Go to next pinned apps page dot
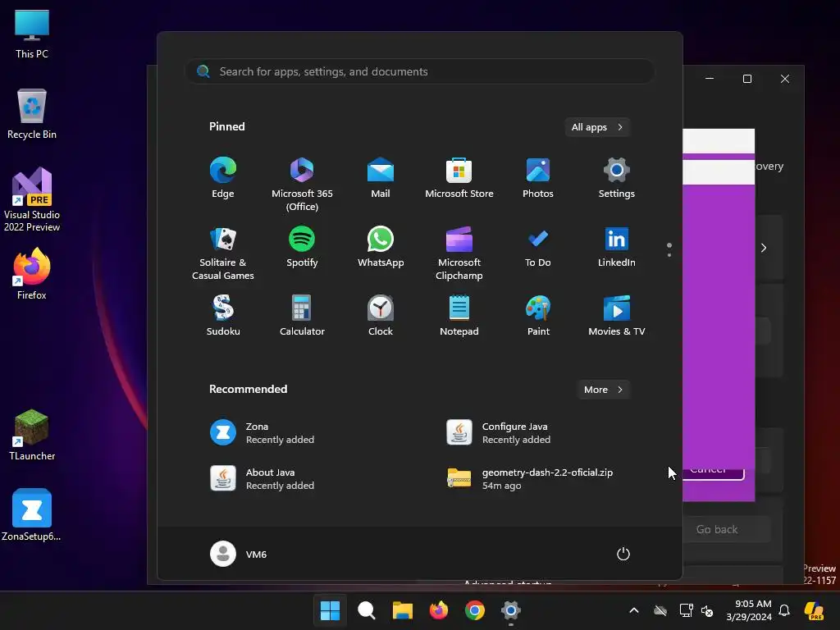Image resolution: width=840 pixels, height=630 pixels. point(669,255)
